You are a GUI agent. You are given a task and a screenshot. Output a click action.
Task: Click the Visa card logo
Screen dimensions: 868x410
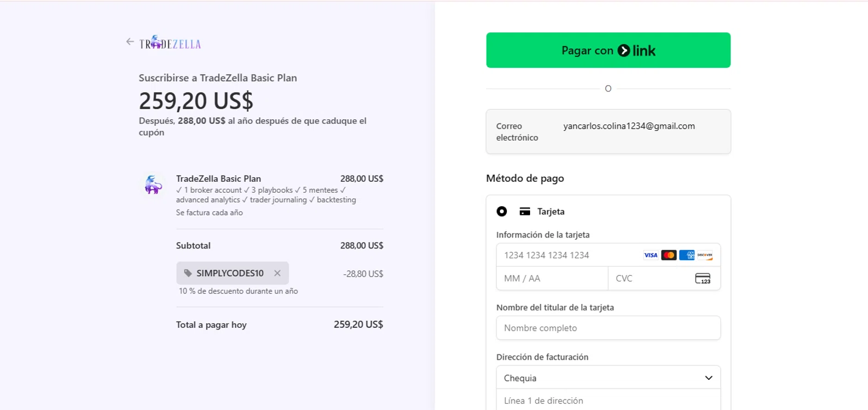tap(651, 255)
